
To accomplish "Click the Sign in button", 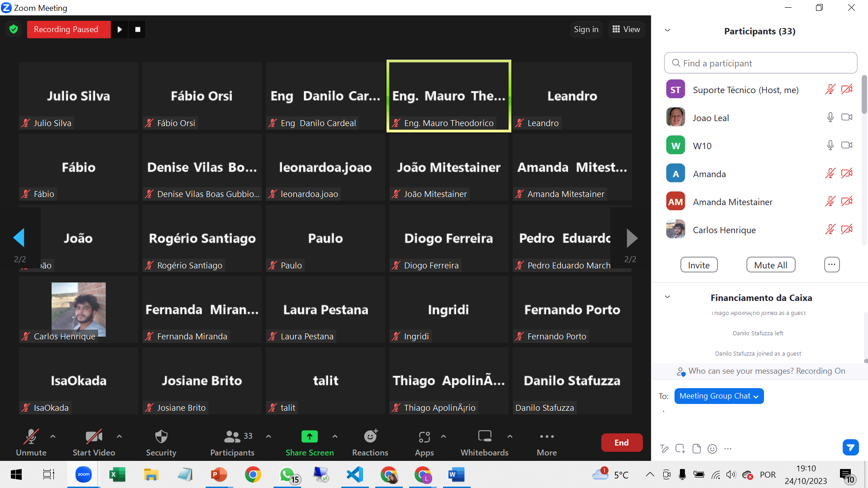I will (586, 29).
